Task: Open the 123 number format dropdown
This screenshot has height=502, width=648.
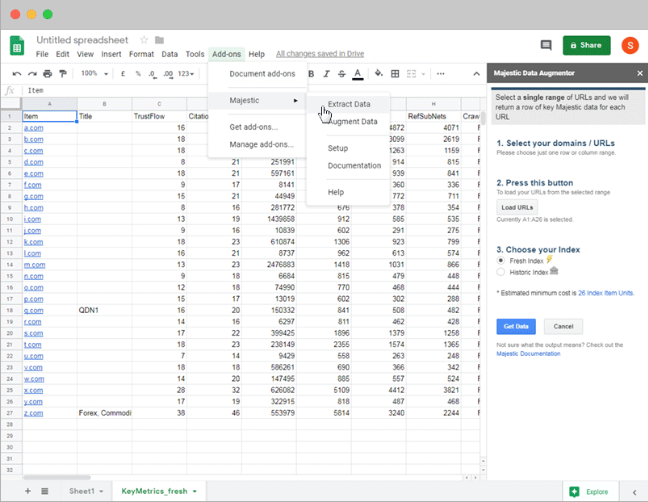Action: [x=186, y=74]
